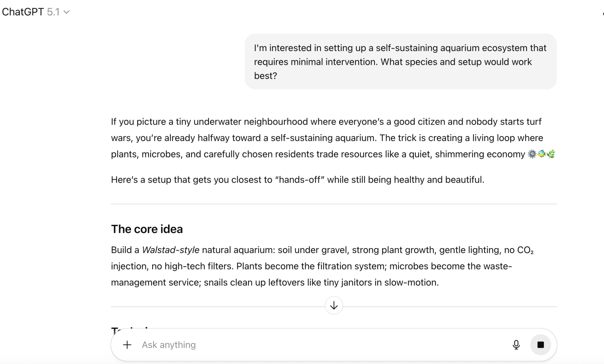
Task: Click the word "best?" in the user prompt
Action: tap(265, 76)
